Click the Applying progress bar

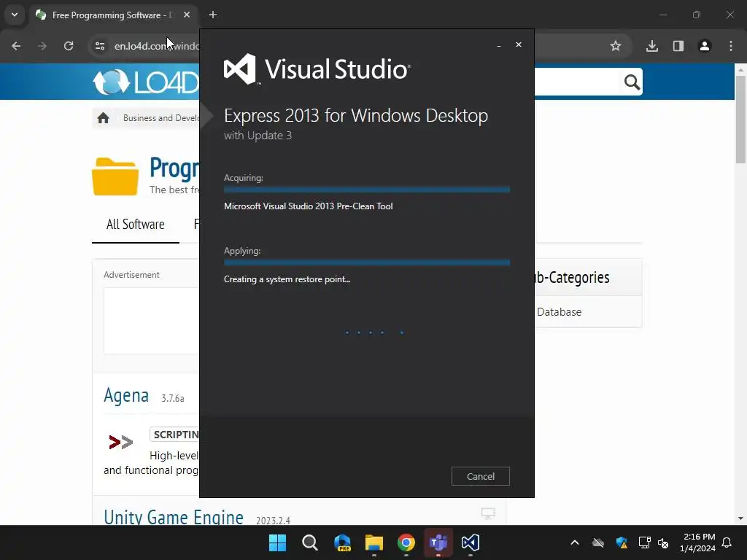pos(366,262)
